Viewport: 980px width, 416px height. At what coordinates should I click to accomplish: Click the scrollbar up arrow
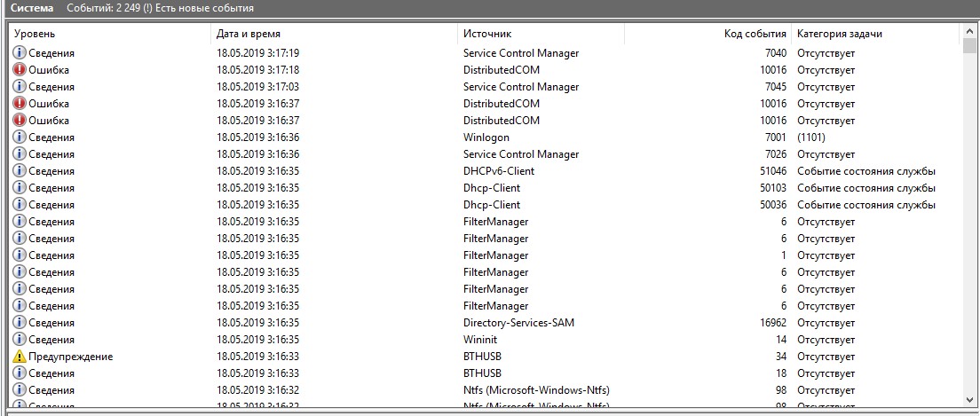click(x=969, y=31)
